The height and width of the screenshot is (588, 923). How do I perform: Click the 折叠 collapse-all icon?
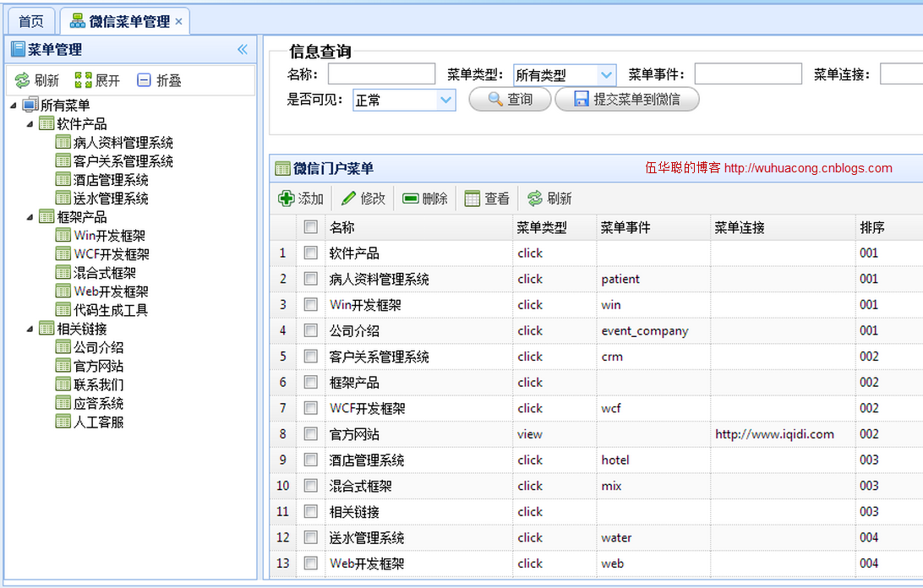click(144, 80)
